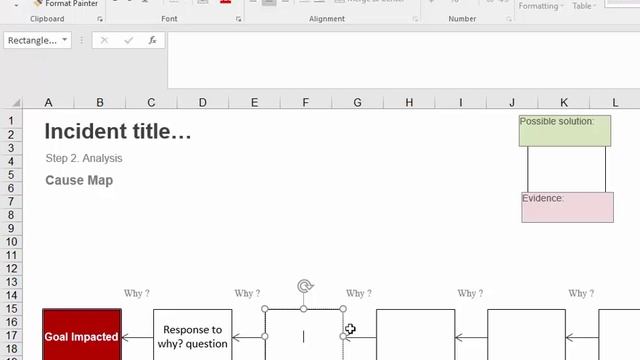Viewport: 640px width, 360px height.
Task: Open the Clipboard group dialog launcher
Action: click(100, 19)
